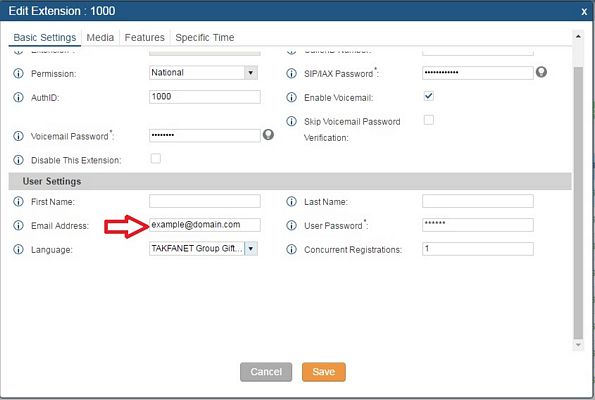Click the gray Cancel button

[266, 372]
